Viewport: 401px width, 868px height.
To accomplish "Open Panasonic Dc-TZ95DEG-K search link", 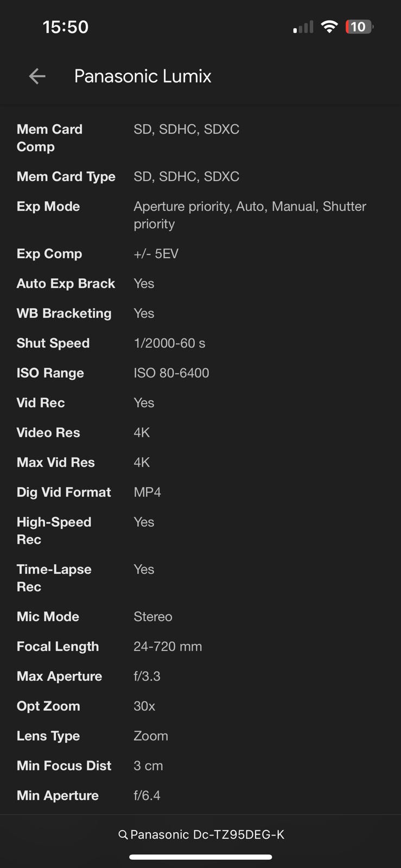I will tap(207, 835).
